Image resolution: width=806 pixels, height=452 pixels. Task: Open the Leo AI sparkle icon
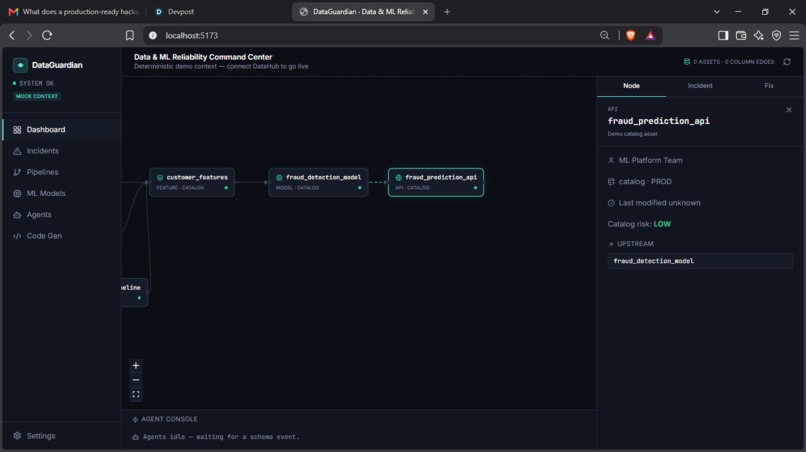(759, 35)
